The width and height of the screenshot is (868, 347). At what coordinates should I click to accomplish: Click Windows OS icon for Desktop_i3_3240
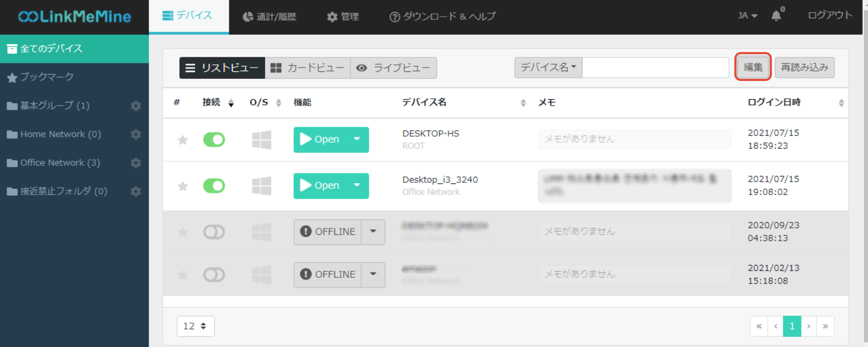[261, 186]
